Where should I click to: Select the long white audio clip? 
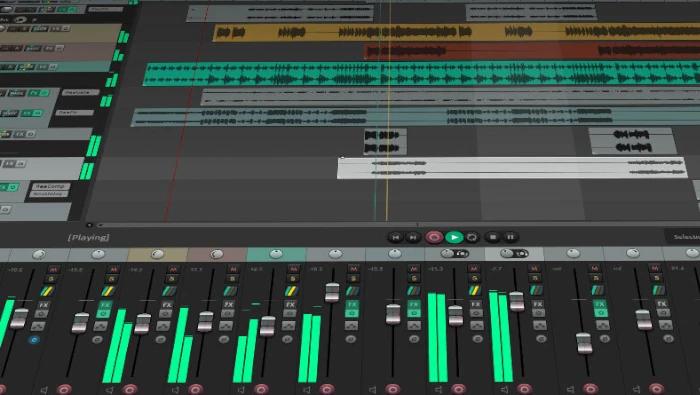pyautogui.click(x=512, y=168)
